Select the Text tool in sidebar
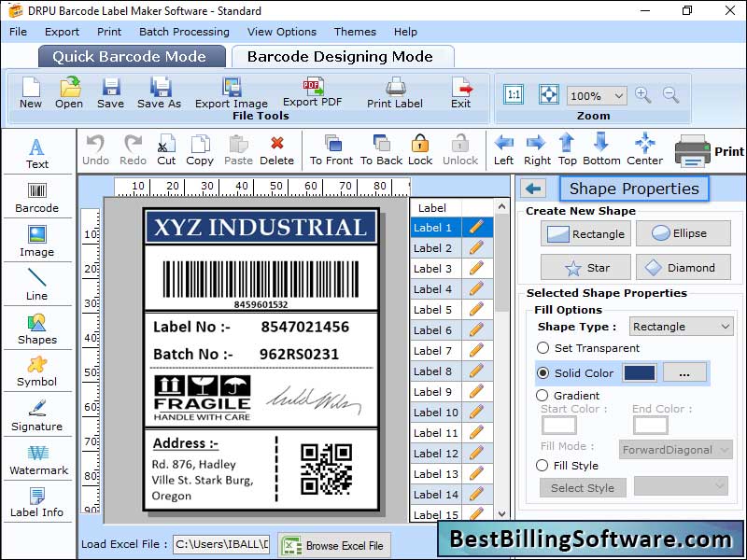The image size is (747, 560). (37, 153)
